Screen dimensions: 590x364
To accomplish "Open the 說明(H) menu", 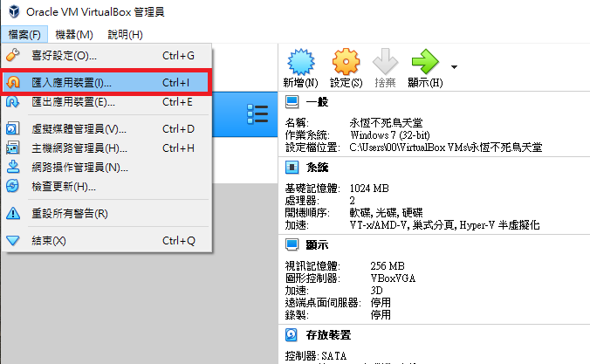I will [125, 35].
